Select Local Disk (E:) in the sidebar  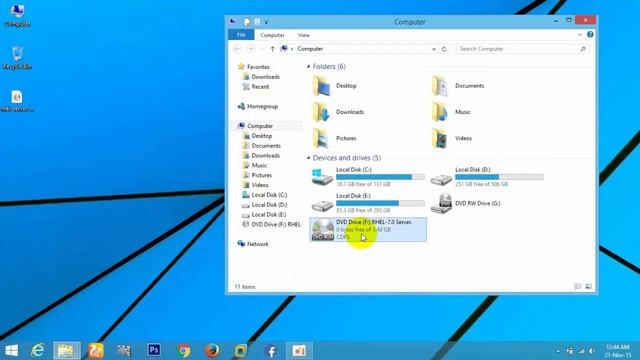[x=269, y=215]
